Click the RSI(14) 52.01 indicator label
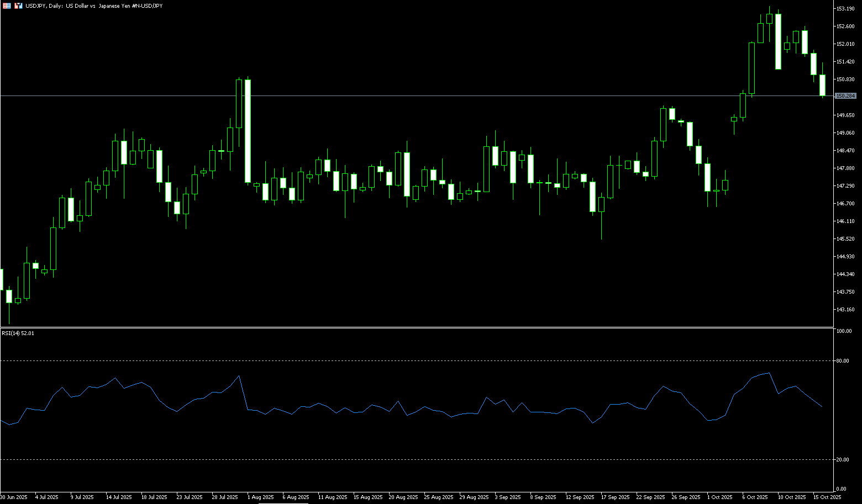This screenshot has height=504, width=862. pos(18,333)
